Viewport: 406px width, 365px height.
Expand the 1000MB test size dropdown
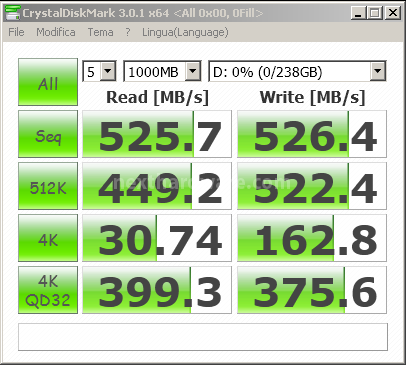pos(162,71)
